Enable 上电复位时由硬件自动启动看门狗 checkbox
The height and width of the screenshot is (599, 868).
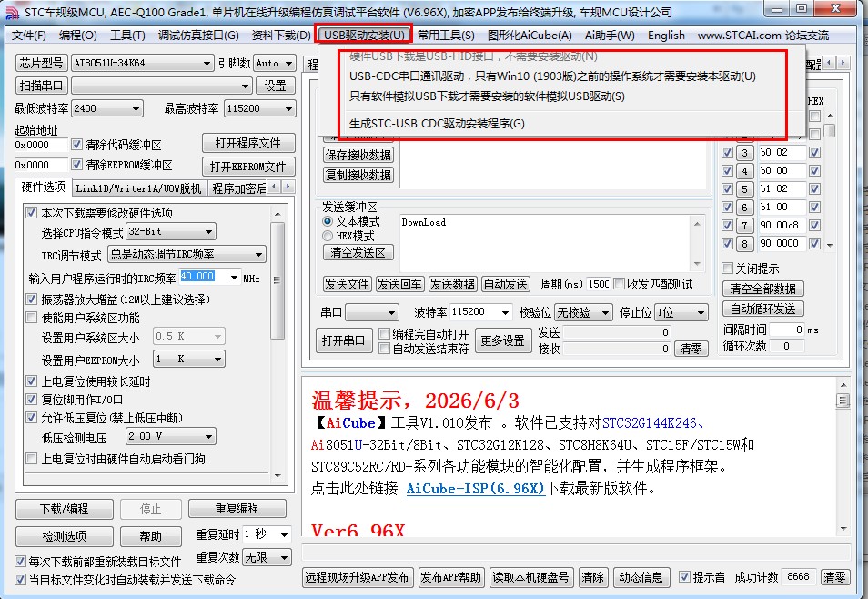pos(32,459)
